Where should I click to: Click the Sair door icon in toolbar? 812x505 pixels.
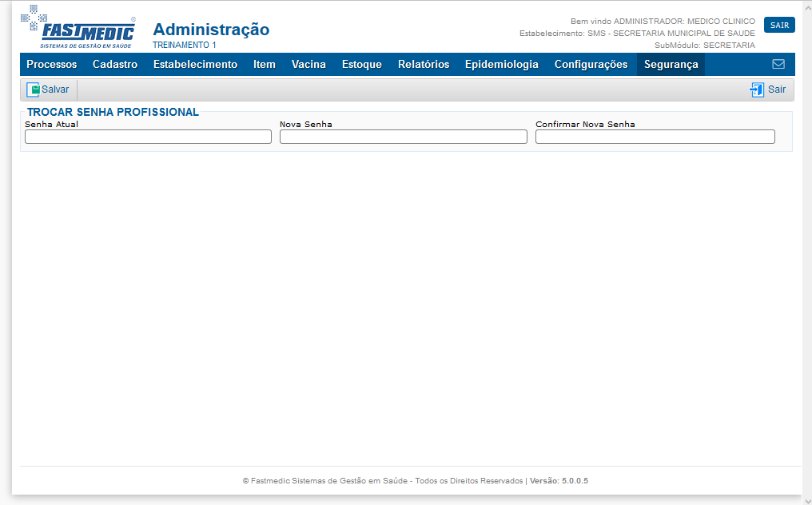tap(757, 89)
